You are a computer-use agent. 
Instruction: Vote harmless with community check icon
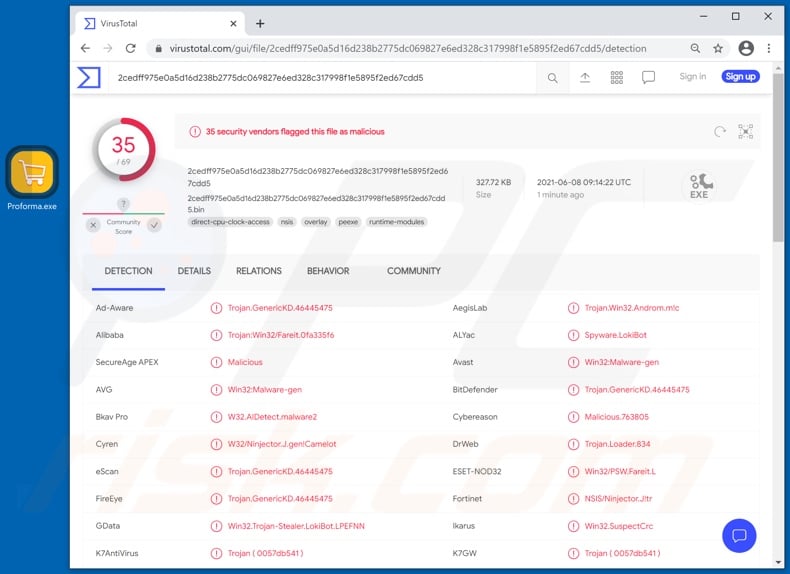coord(154,225)
